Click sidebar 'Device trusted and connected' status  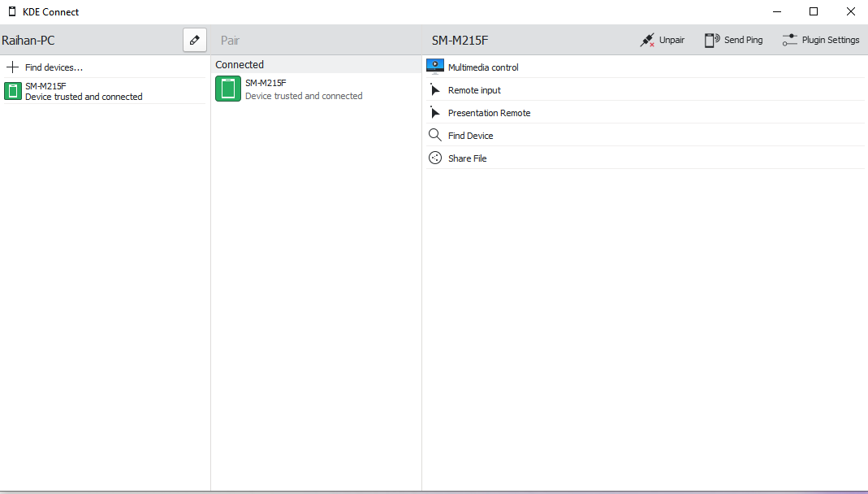pyautogui.click(x=84, y=97)
